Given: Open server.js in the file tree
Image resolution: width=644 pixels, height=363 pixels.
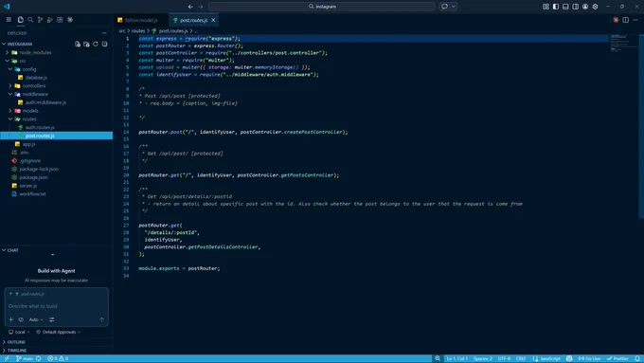Looking at the screenshot, I should coord(27,186).
